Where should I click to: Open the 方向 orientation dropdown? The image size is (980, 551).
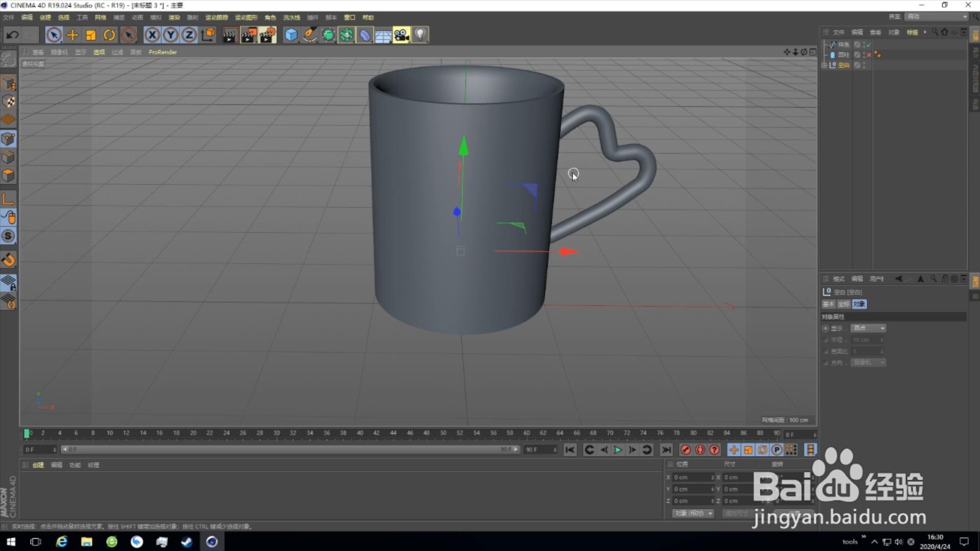tap(869, 362)
